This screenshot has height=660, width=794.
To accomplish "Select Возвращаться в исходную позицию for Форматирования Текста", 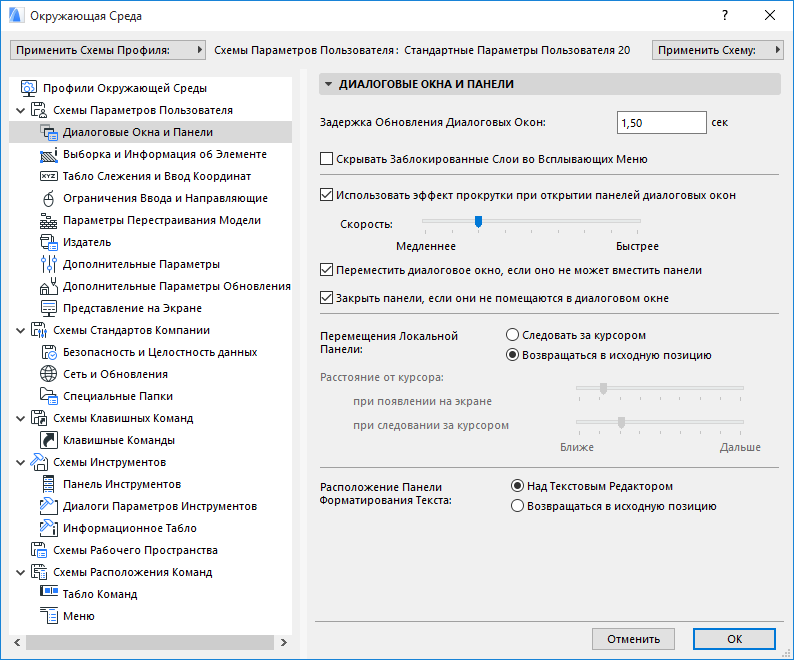I will (517, 506).
